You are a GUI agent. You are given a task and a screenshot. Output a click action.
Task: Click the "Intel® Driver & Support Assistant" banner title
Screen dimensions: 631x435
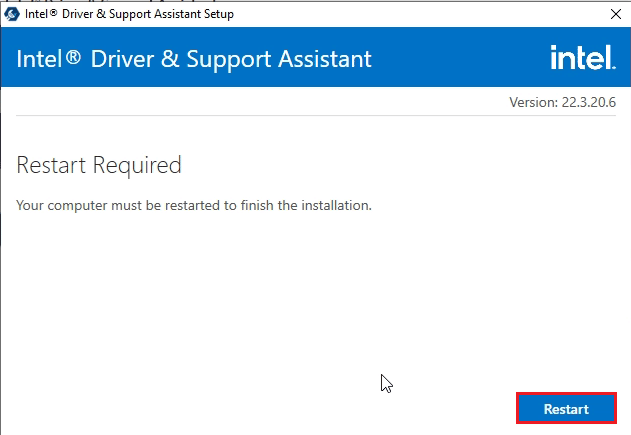click(x=194, y=59)
